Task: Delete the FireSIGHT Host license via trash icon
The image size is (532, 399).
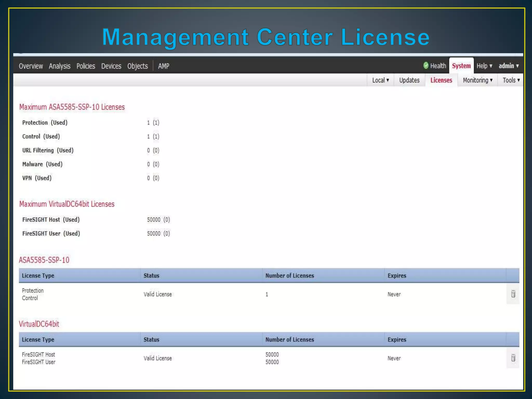Action: pos(513,358)
